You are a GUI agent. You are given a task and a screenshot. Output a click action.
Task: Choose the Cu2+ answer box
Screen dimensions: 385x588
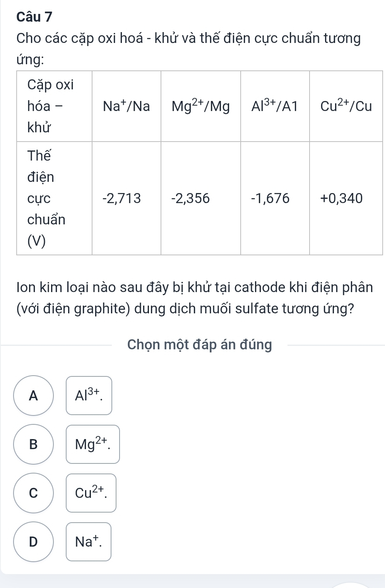(x=91, y=493)
